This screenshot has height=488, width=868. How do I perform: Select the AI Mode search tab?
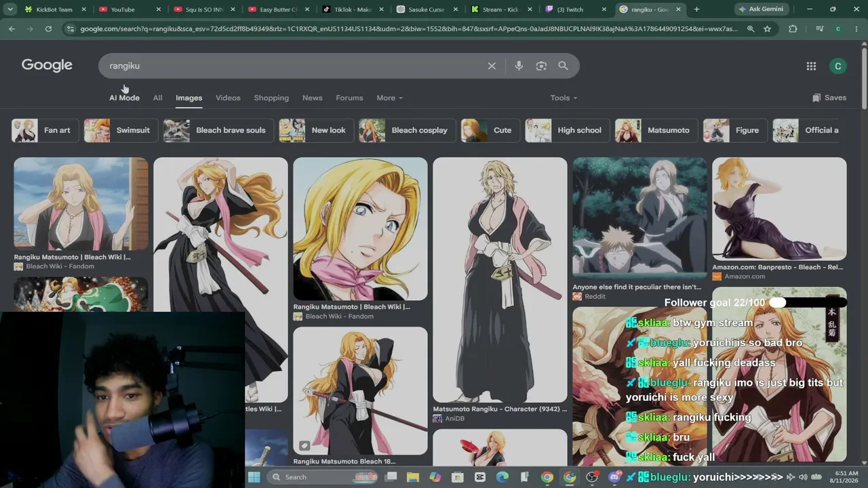pyautogui.click(x=124, y=98)
